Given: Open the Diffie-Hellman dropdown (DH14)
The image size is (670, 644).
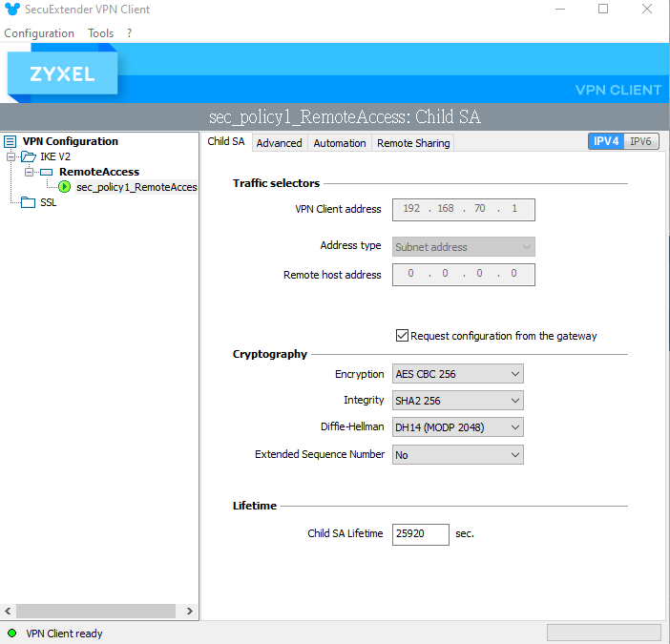Looking at the screenshot, I should tap(457, 427).
